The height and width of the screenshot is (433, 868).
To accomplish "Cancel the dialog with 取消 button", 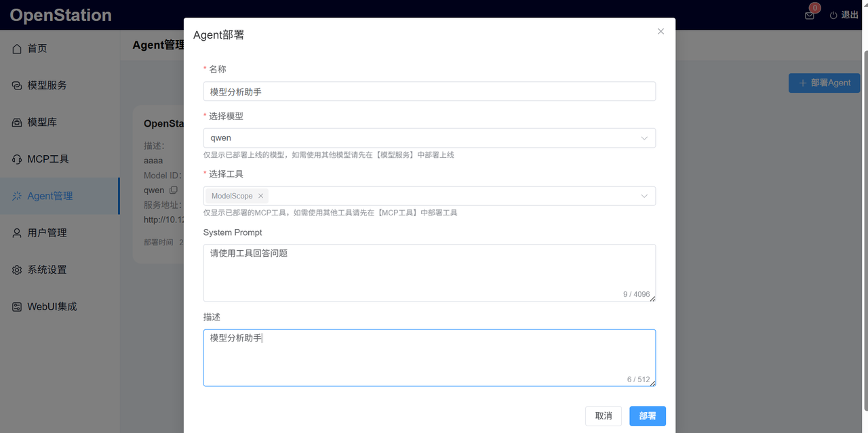I will (603, 416).
